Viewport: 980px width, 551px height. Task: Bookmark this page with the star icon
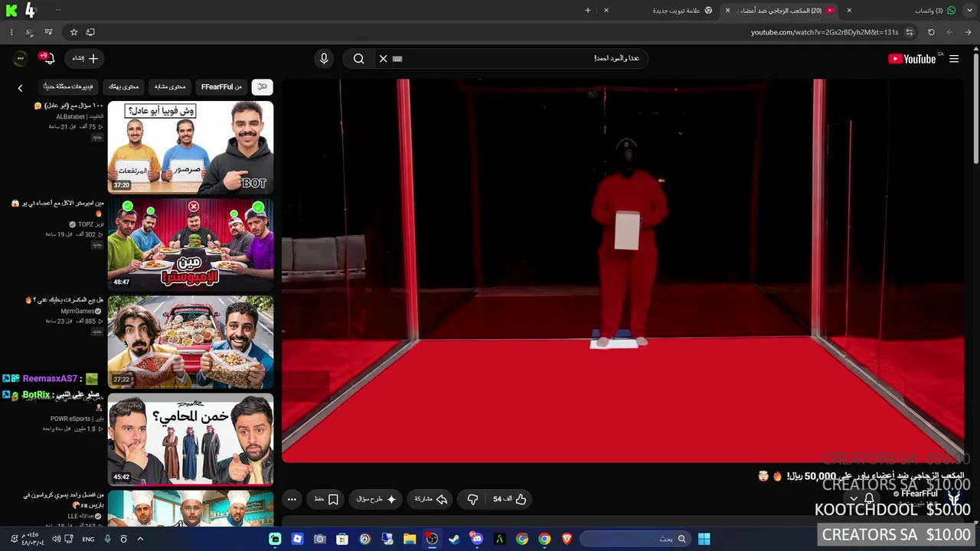(x=73, y=32)
